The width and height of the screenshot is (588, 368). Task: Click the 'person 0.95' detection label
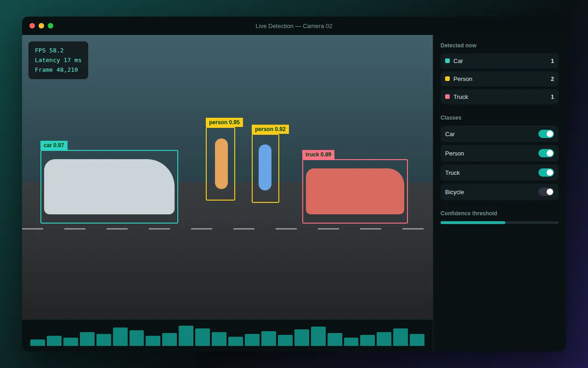click(224, 122)
